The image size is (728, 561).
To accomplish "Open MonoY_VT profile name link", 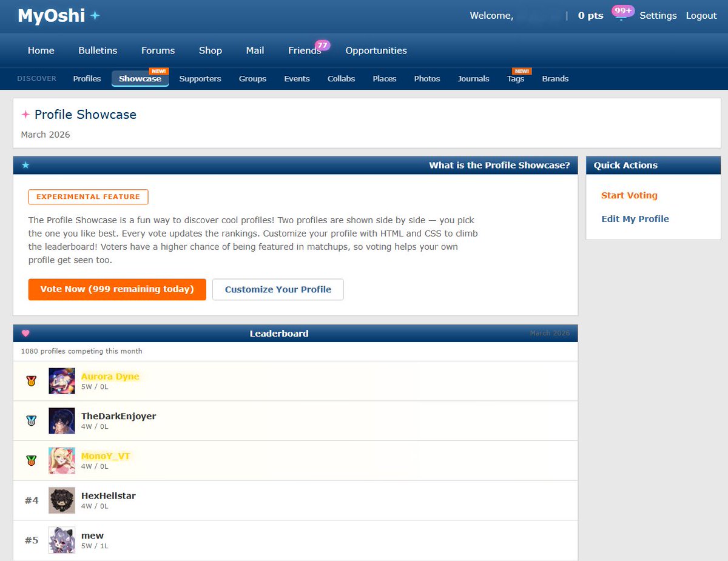I will 106,456.
